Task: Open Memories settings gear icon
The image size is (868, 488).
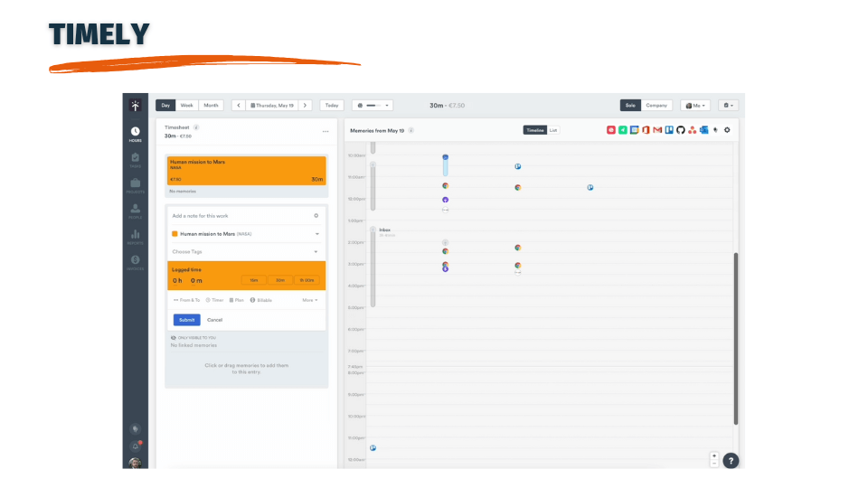Action: [x=727, y=130]
